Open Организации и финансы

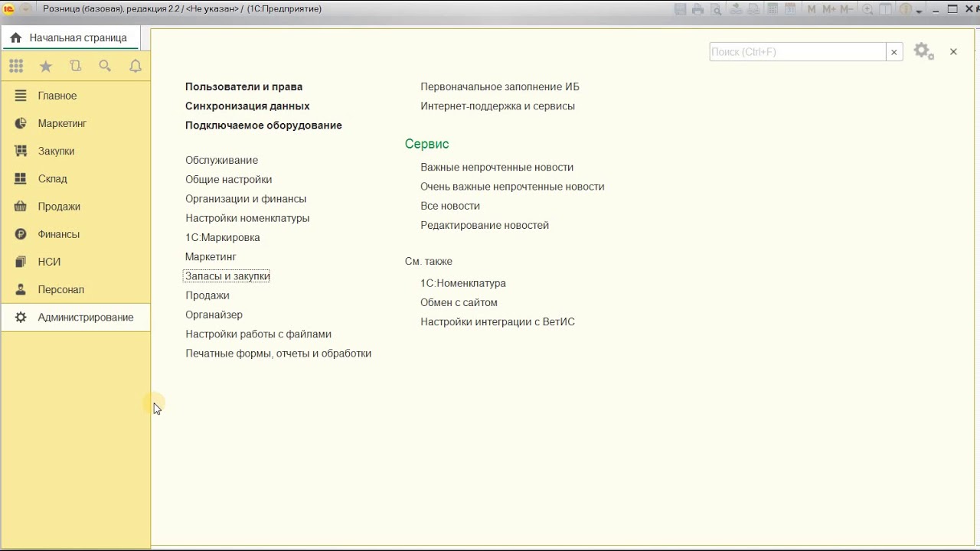click(246, 198)
